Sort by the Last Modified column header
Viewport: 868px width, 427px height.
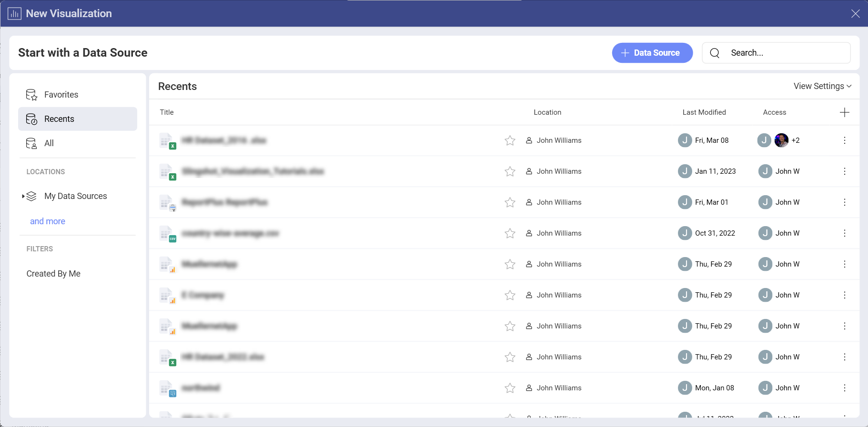point(704,112)
